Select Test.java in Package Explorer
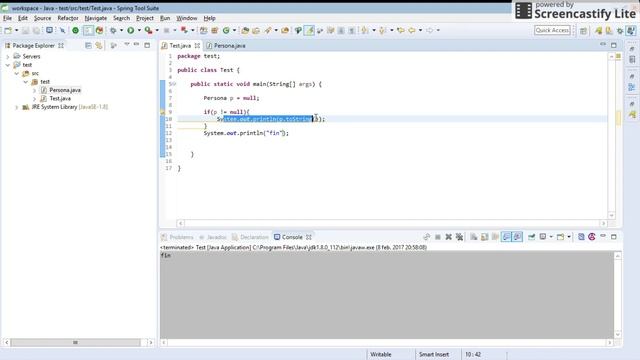640x360 pixels. click(60, 98)
